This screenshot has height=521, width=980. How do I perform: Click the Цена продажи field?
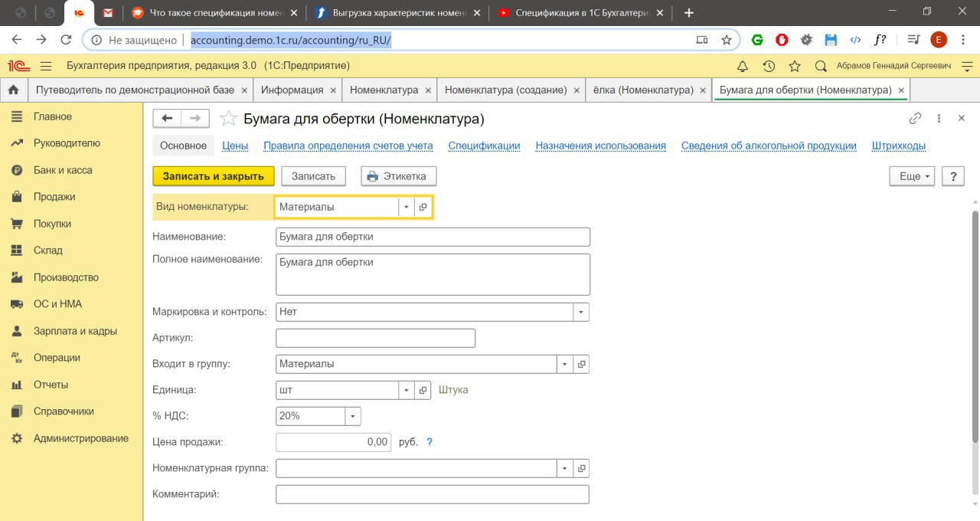tap(333, 442)
